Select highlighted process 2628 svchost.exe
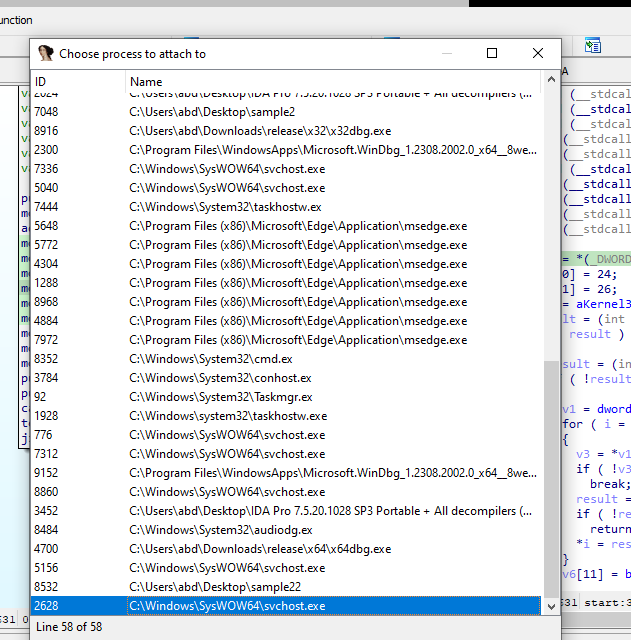 click(x=286, y=606)
